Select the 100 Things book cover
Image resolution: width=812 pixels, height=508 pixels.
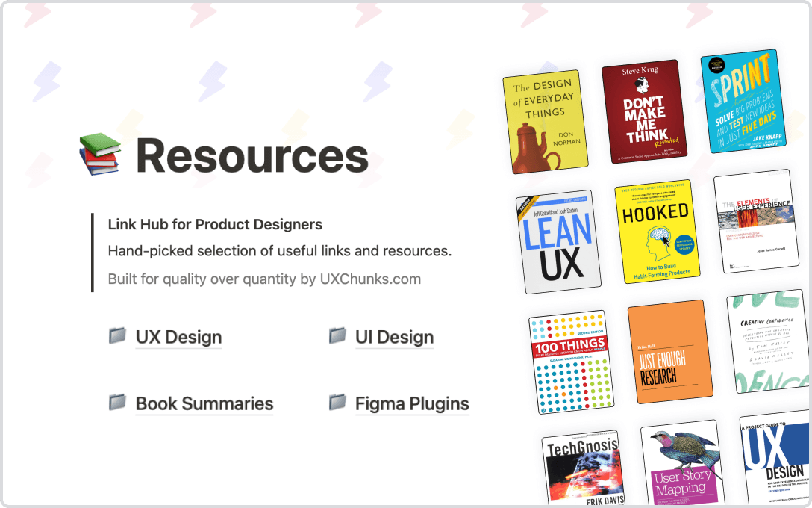(x=571, y=362)
